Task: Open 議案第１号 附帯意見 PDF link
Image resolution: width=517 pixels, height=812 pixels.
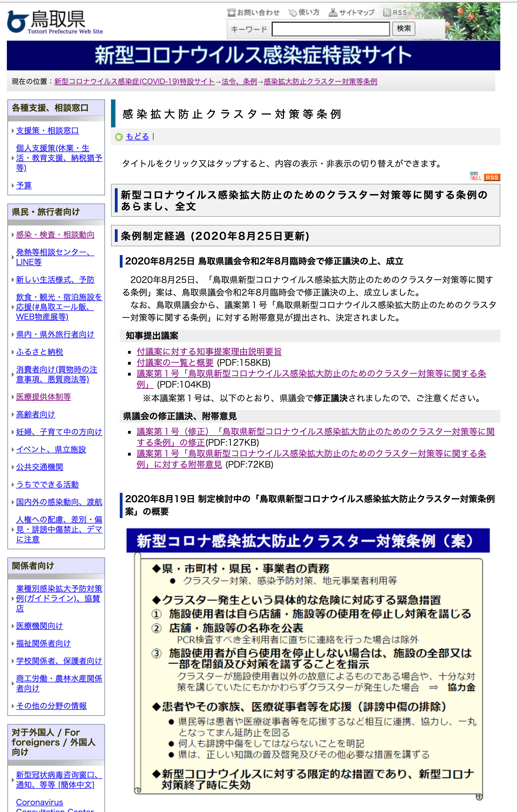Action: (x=311, y=459)
